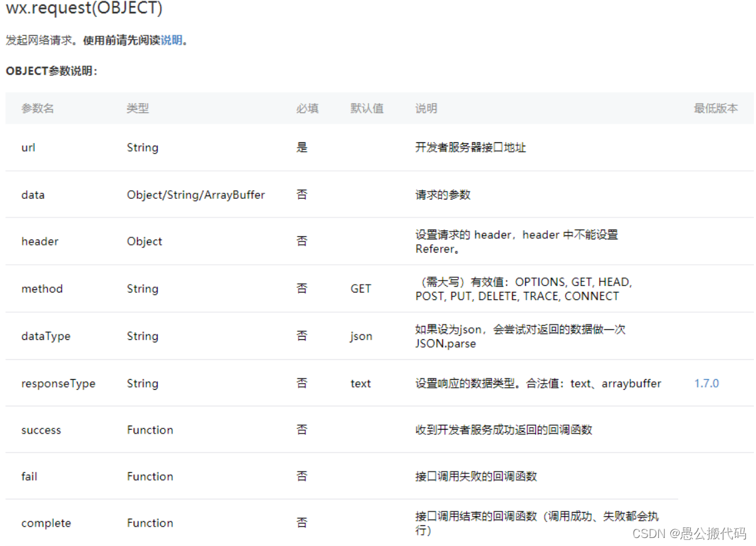The height and width of the screenshot is (546, 756).
Task: Select the fail parameter name cell
Action: (x=29, y=477)
